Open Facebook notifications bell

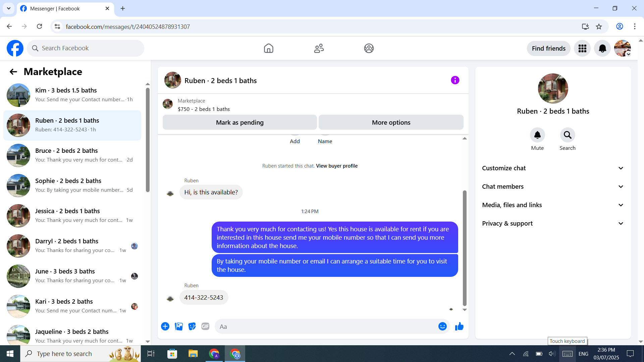pos(602,49)
